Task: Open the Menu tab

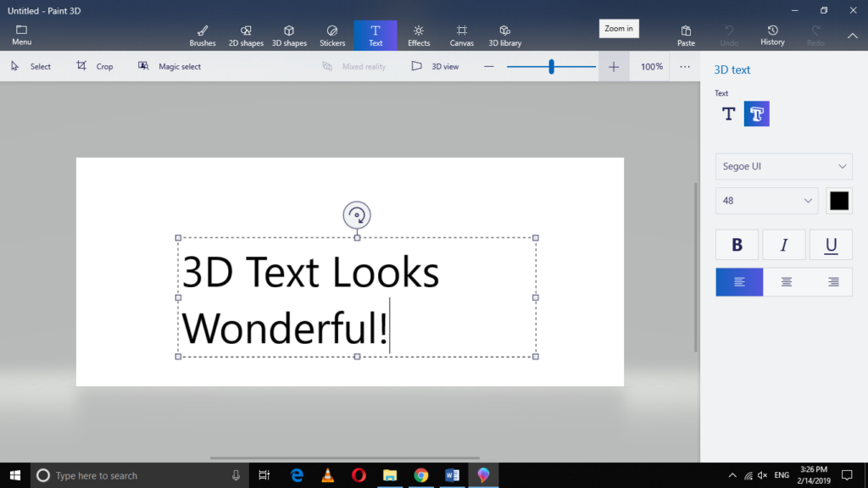Action: coord(21,36)
